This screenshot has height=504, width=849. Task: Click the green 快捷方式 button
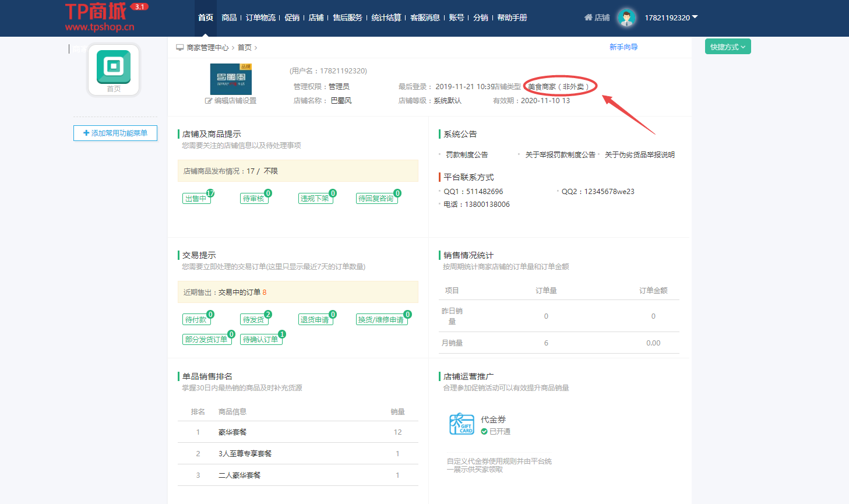click(x=727, y=47)
